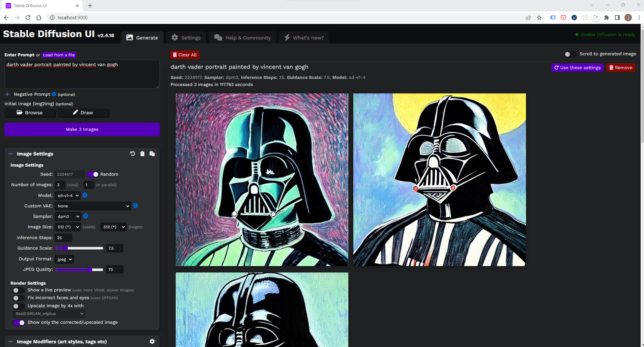Click the browser home icon

click(39, 18)
